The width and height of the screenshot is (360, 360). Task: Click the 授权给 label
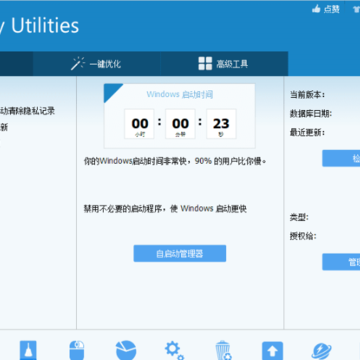tap(303, 236)
